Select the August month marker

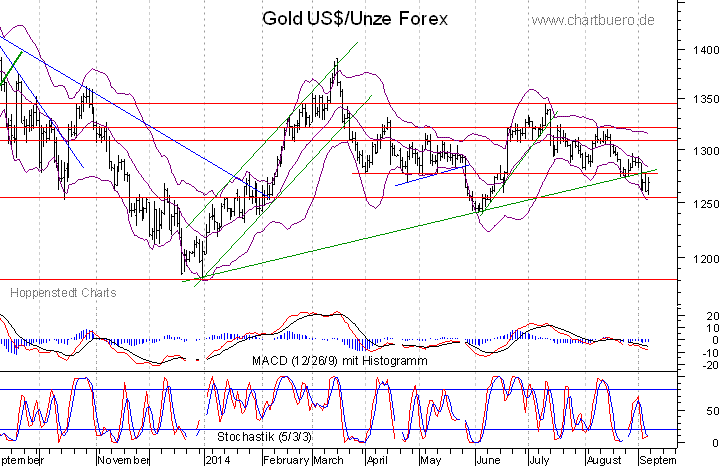[604, 460]
